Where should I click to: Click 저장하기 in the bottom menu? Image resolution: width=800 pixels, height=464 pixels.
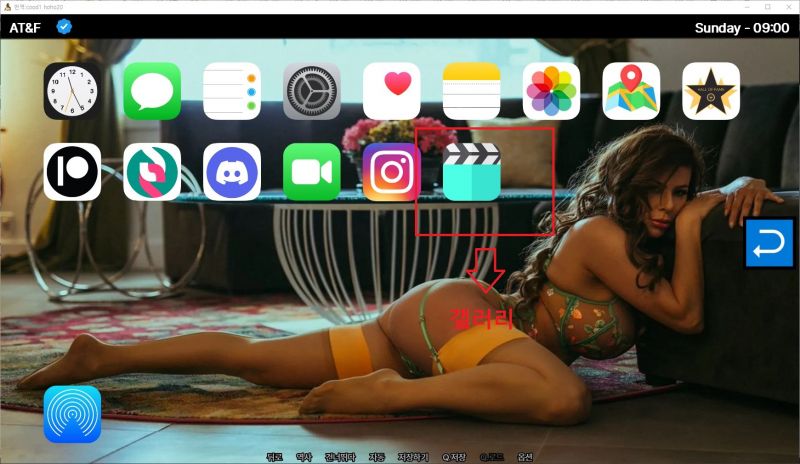coord(412,457)
